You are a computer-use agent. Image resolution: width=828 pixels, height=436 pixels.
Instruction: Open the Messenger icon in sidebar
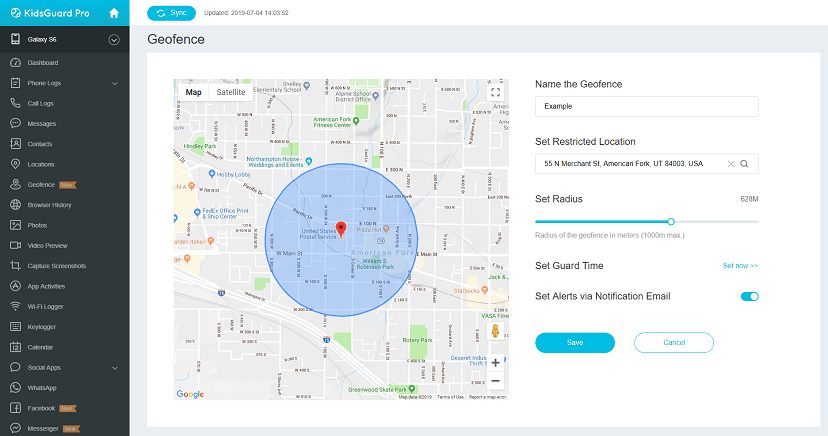[15, 428]
